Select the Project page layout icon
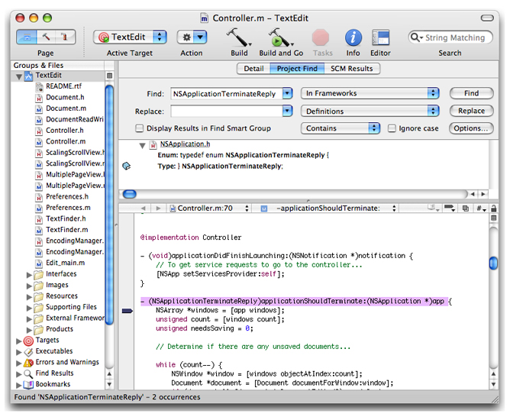This screenshot has width=510, height=420. (x=27, y=37)
